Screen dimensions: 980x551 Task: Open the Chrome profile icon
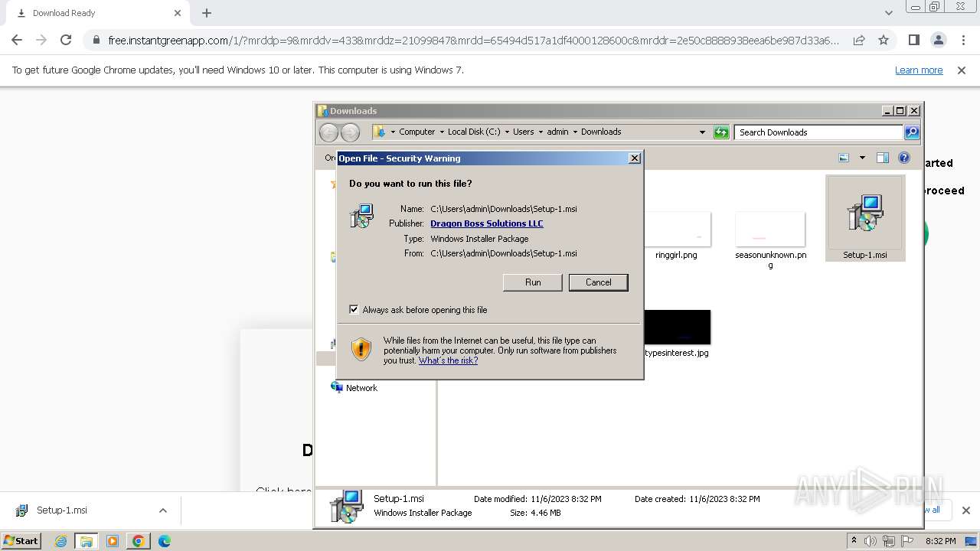point(939,40)
